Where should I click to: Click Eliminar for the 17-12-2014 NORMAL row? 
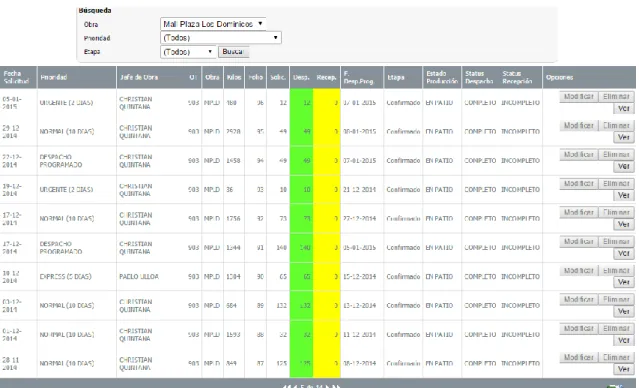(x=616, y=212)
